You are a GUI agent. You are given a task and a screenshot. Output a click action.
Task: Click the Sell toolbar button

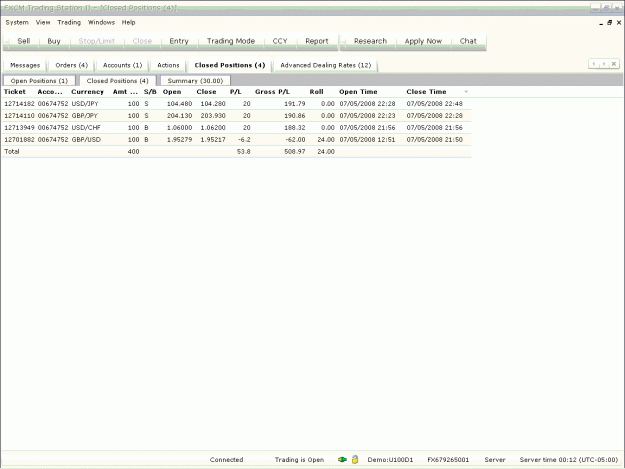24,41
